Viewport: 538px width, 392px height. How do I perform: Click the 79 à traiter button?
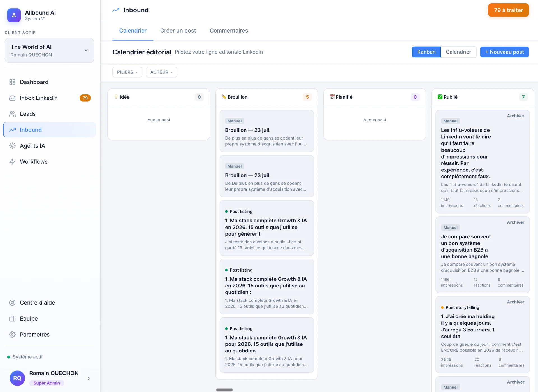coord(508,10)
